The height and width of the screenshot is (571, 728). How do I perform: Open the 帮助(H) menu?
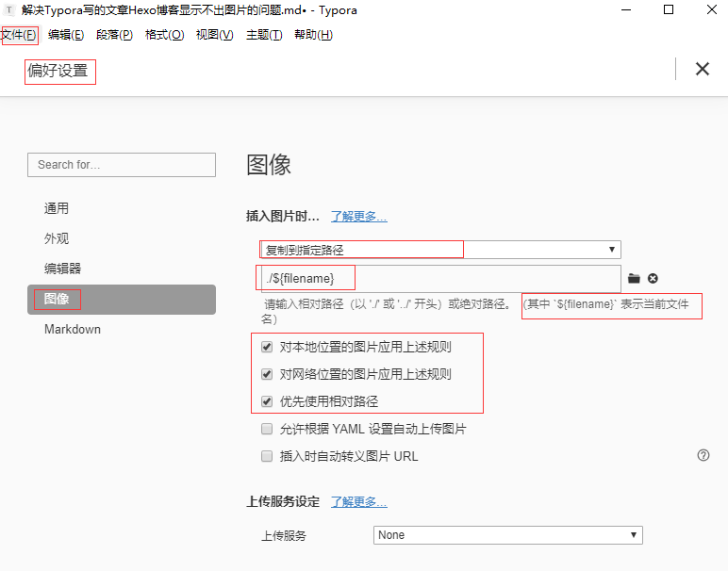coord(313,35)
